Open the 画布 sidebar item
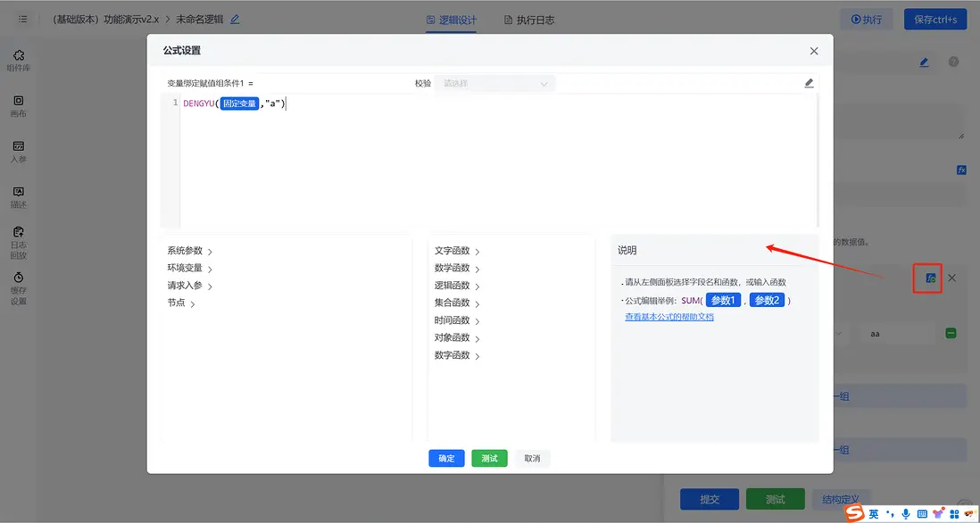The image size is (980, 523). point(18,106)
